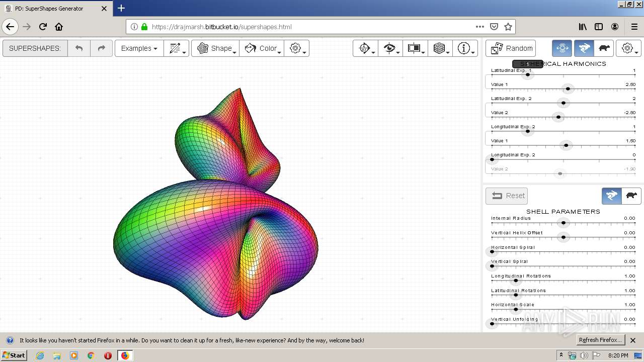
Task: Dismiss the Firefox notification bar
Action: pos(633,340)
